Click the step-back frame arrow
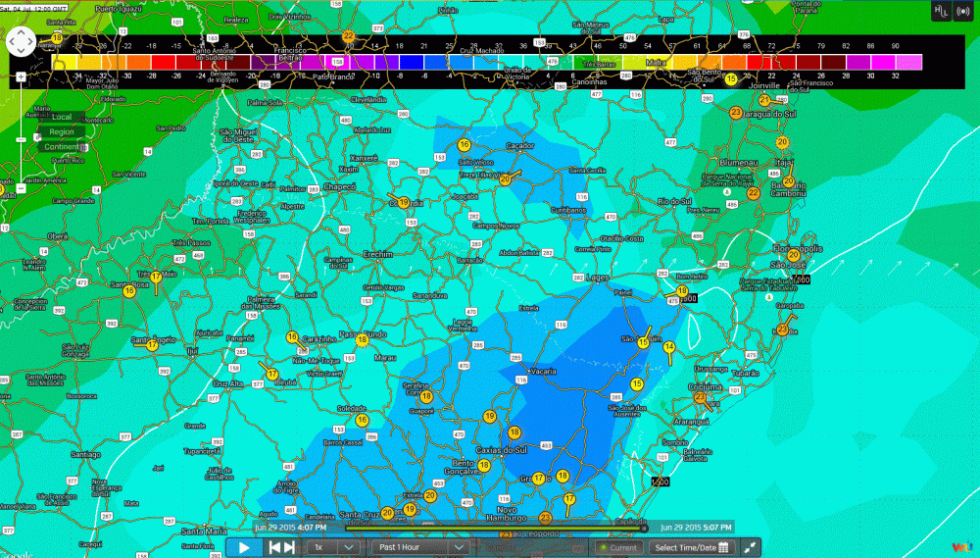 coord(275,547)
